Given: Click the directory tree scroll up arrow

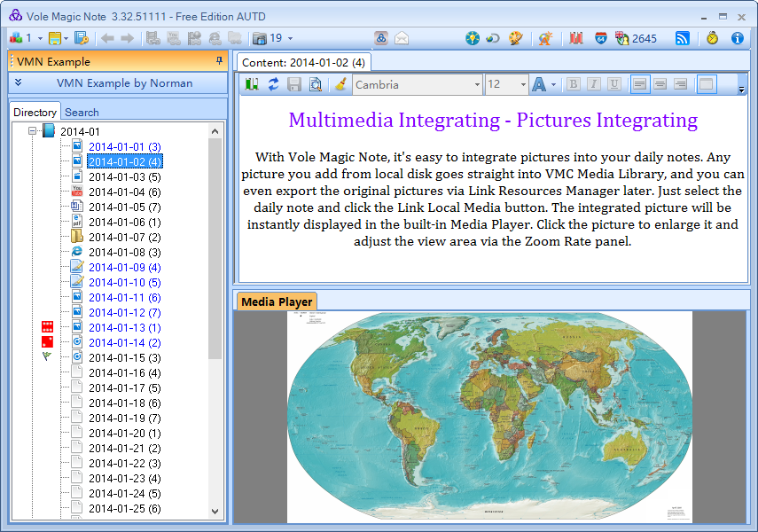Looking at the screenshot, I should click(215, 131).
